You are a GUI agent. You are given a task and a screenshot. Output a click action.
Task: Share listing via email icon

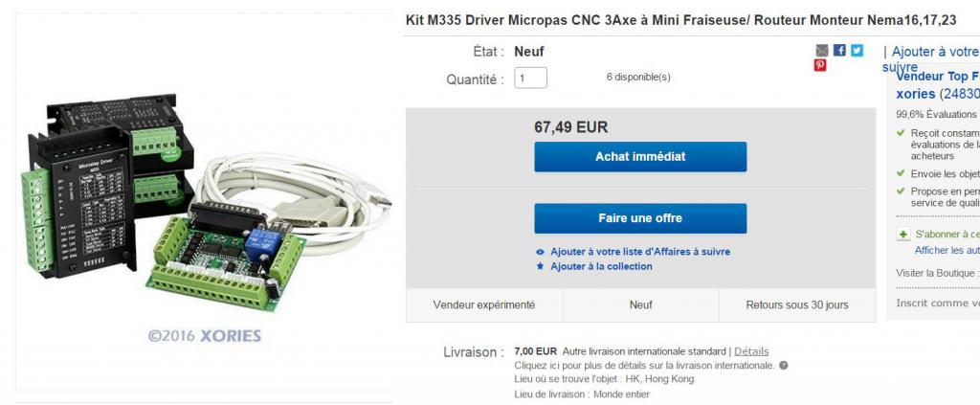pyautogui.click(x=822, y=51)
